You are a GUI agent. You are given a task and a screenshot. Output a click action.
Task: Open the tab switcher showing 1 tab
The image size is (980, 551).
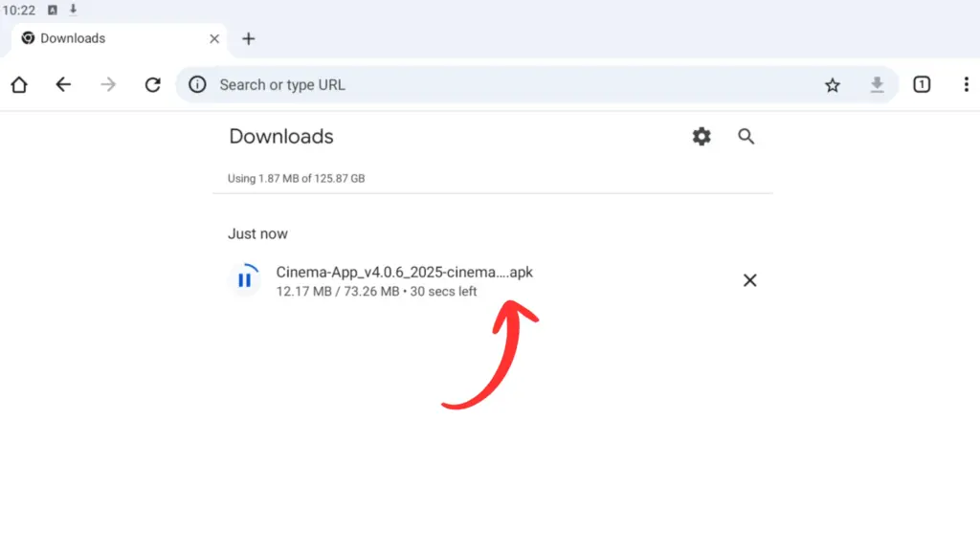pyautogui.click(x=922, y=85)
